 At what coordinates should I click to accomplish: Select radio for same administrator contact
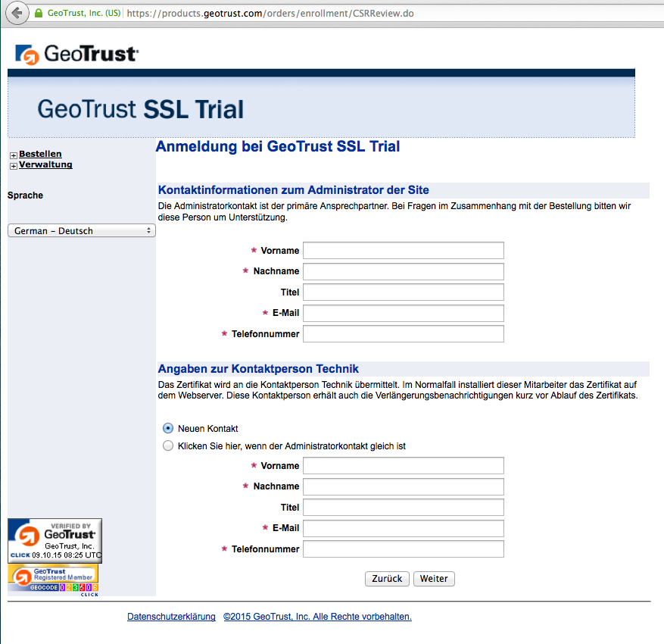[x=168, y=446]
